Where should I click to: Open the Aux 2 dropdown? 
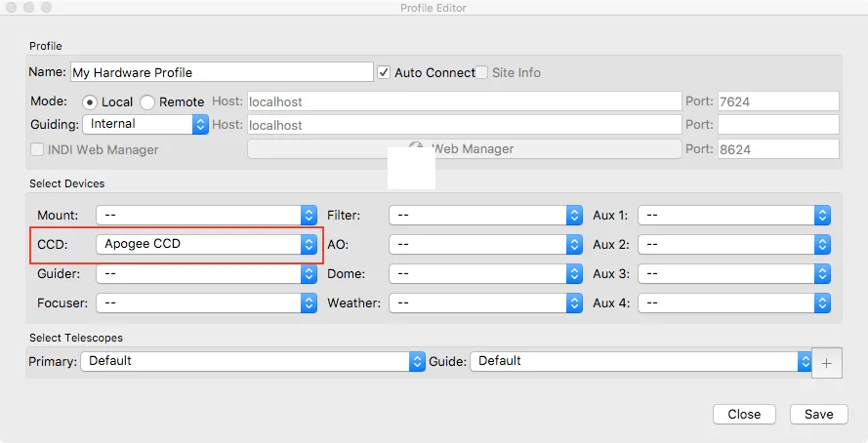point(734,245)
